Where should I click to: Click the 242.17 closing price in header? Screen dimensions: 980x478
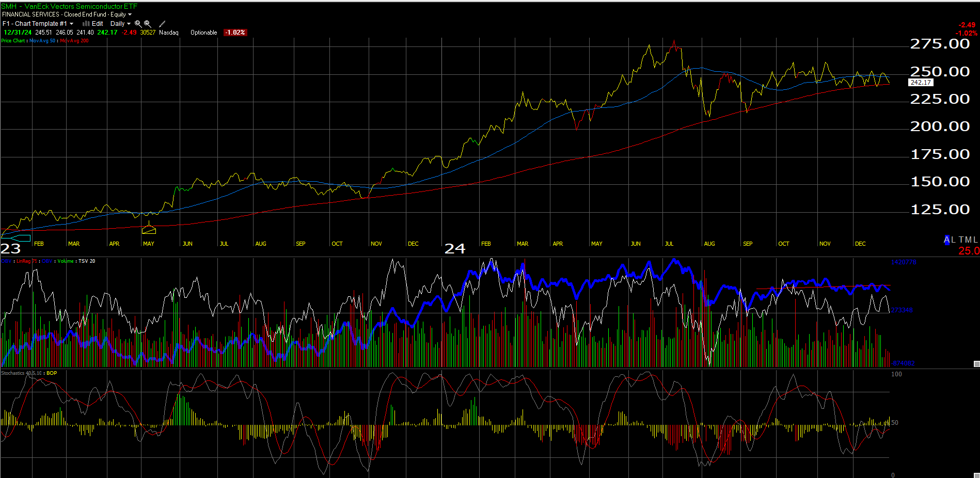point(107,33)
